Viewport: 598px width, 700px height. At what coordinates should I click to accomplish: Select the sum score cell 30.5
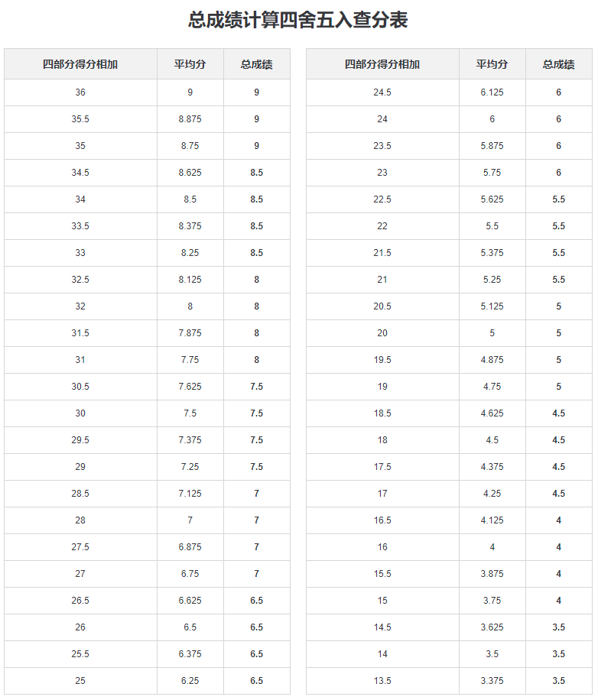click(80, 387)
